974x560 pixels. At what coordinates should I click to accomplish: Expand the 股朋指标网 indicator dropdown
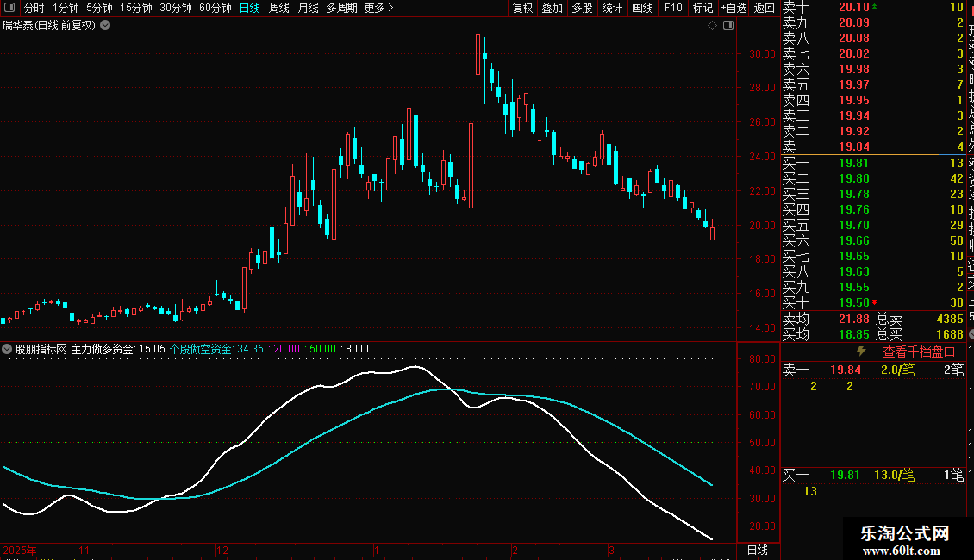pos(7,349)
